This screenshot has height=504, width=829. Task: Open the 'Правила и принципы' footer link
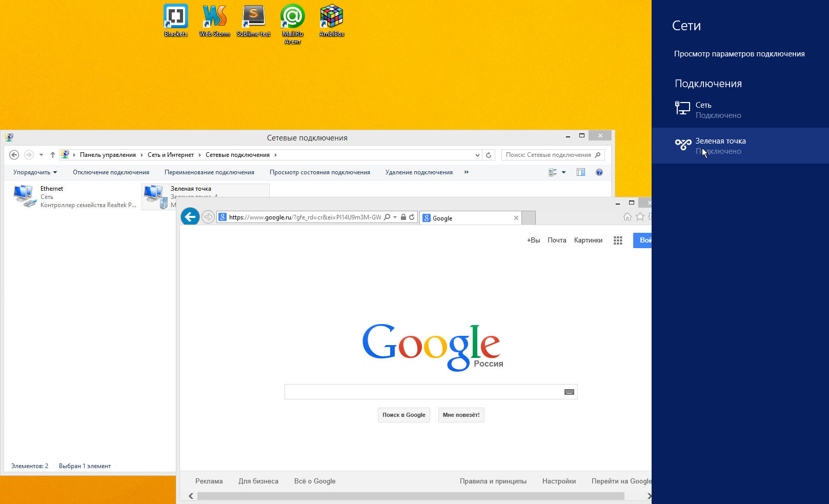pos(493,481)
